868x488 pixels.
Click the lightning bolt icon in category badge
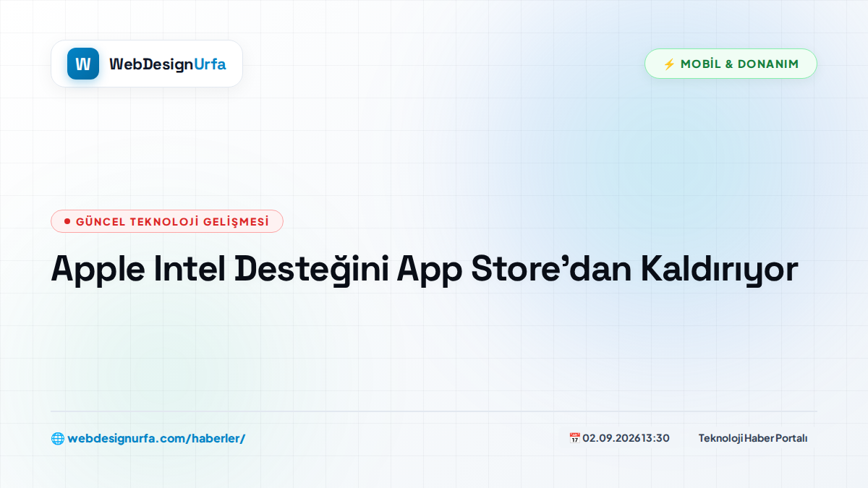click(x=669, y=64)
